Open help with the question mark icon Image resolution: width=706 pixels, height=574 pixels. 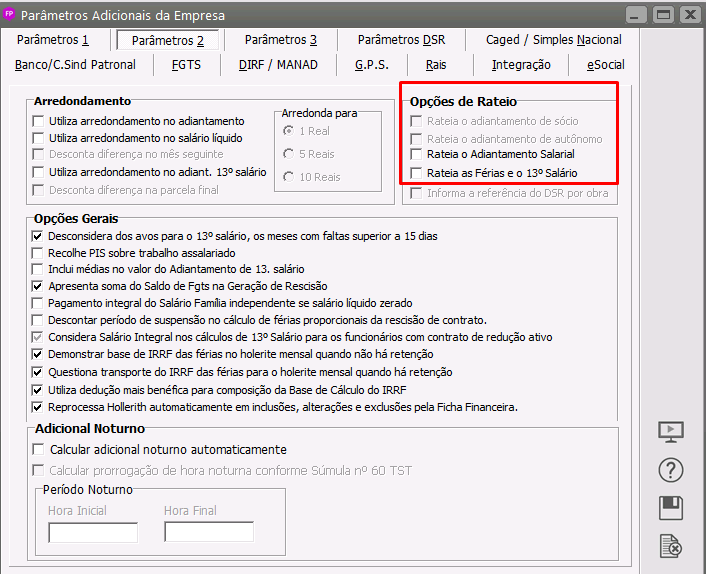coord(671,469)
